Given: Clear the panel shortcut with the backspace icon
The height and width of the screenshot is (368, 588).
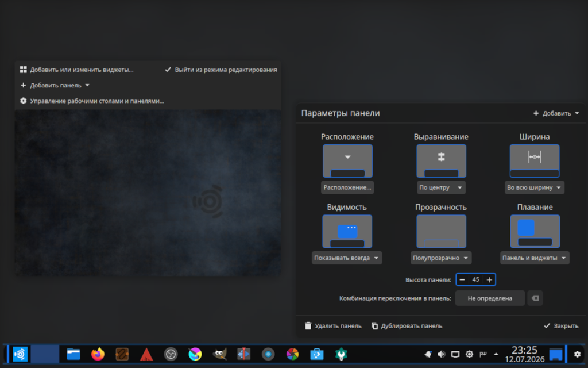Looking at the screenshot, I should (x=535, y=298).
